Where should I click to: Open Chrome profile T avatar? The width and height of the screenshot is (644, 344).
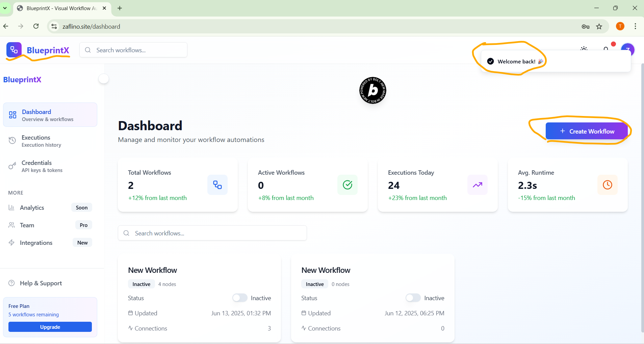click(620, 26)
